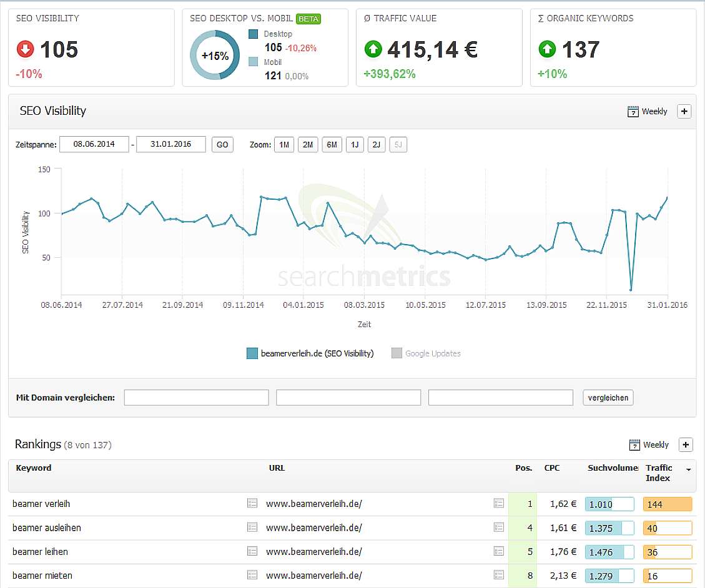
Task: Open the keyword 'beamer verleih'
Action: pos(41,504)
